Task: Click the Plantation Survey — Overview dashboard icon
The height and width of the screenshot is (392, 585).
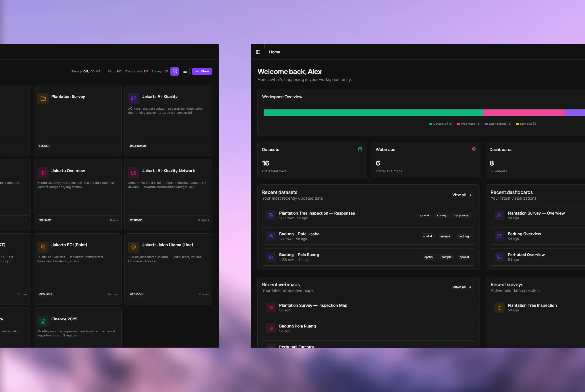Action: (499, 215)
